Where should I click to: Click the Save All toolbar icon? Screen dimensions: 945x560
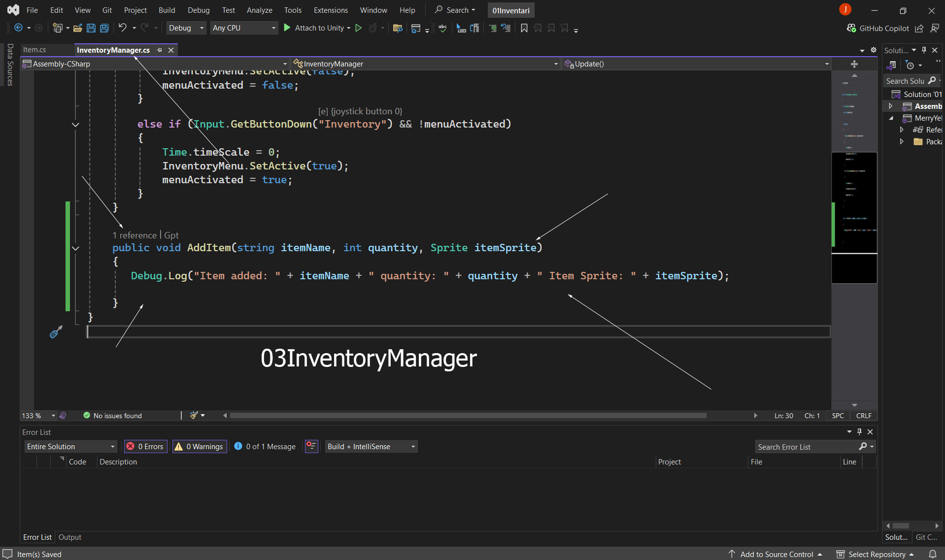[104, 28]
